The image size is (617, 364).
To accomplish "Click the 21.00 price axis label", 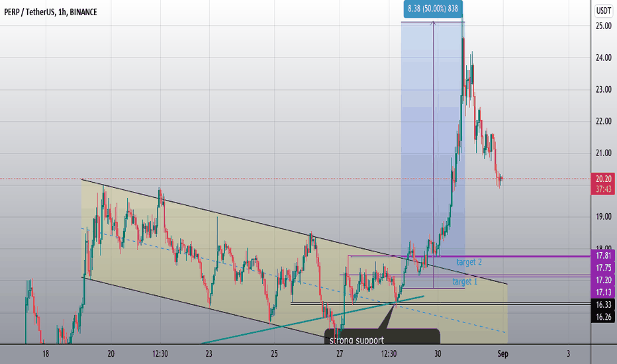I will click(604, 153).
